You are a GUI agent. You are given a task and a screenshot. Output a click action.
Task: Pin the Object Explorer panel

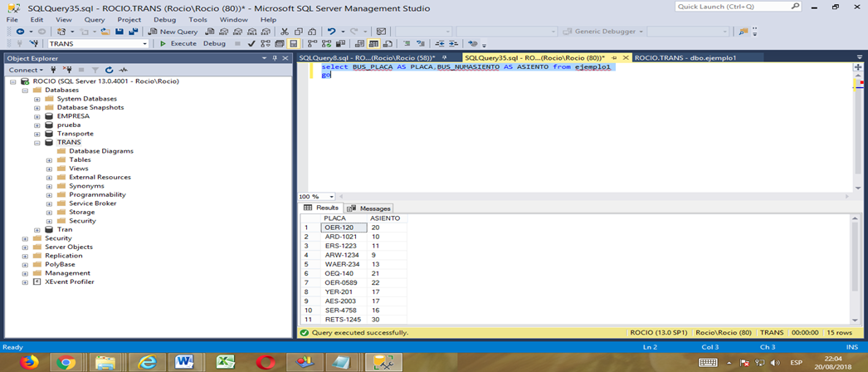(275, 58)
